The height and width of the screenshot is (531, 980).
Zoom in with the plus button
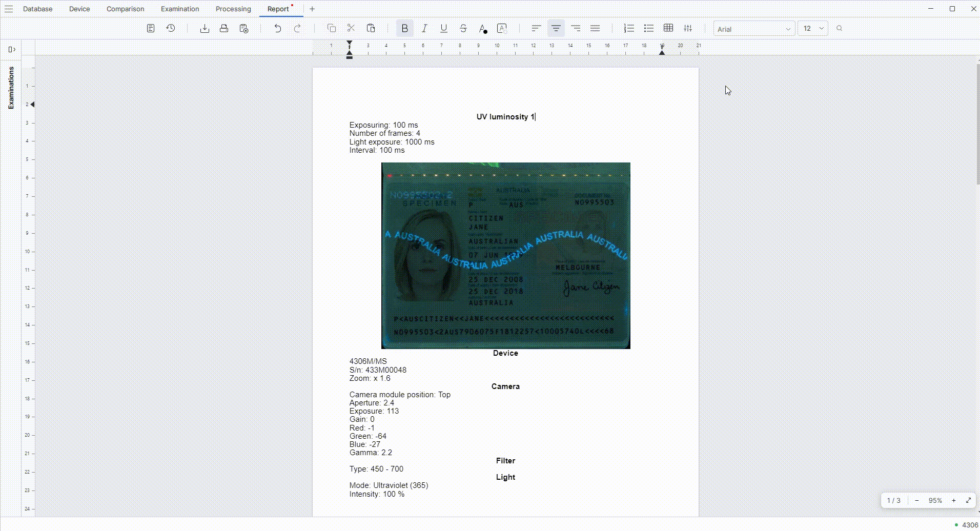[954, 500]
